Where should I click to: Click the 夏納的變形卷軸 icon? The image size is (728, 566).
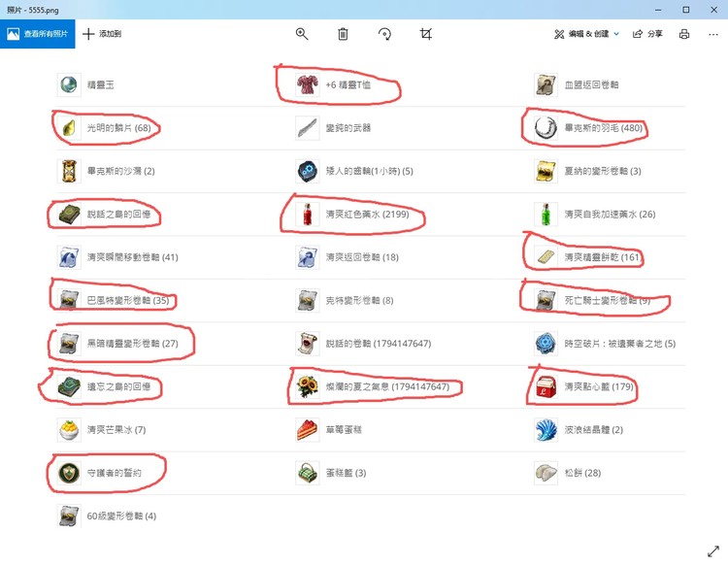coord(546,171)
